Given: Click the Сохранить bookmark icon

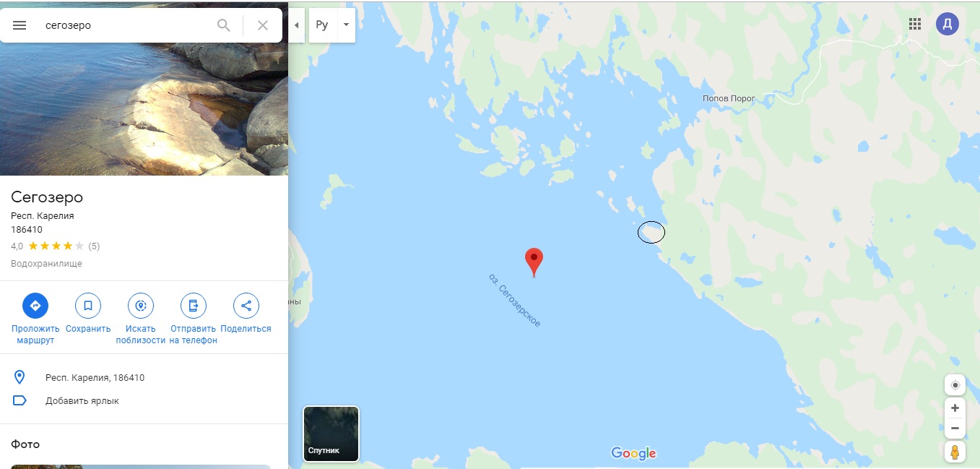Looking at the screenshot, I should 88,306.
